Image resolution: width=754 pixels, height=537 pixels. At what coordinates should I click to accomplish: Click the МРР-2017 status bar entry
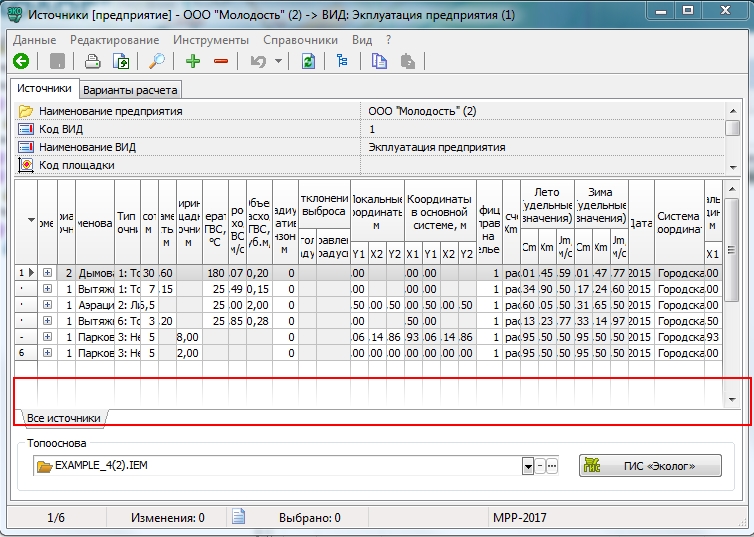pyautogui.click(x=519, y=518)
